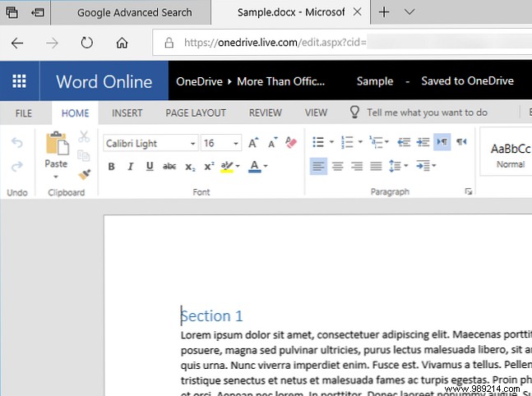Toggle Italic formatting

click(130, 166)
